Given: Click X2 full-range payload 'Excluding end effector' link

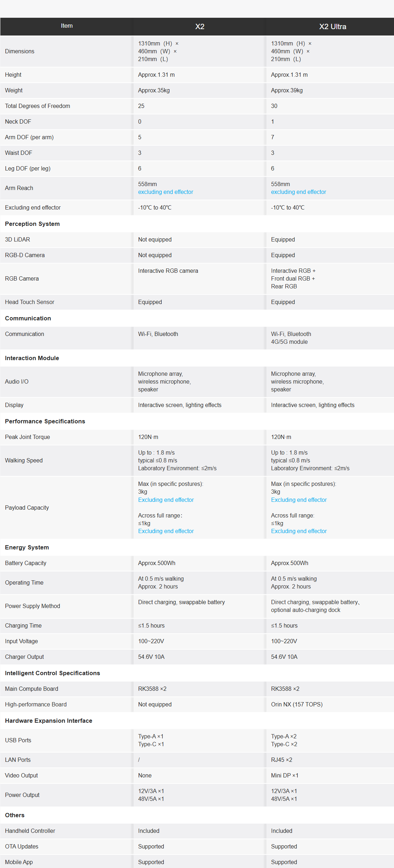Looking at the screenshot, I should pos(166,531).
